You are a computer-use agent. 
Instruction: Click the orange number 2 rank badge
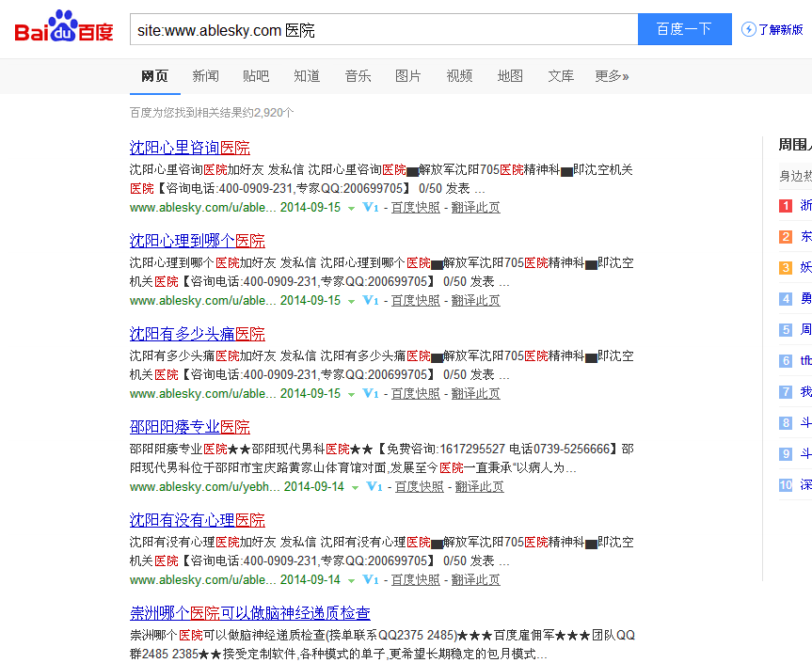(785, 237)
